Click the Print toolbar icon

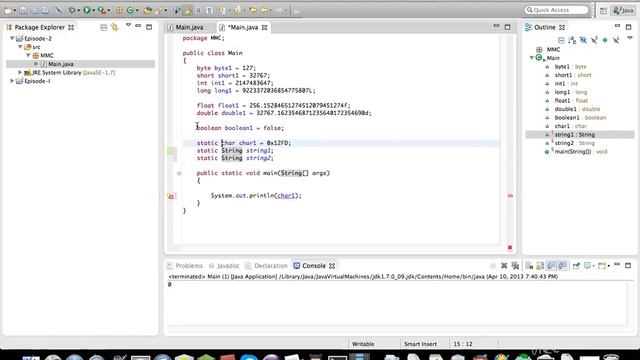pyautogui.click(x=45, y=10)
